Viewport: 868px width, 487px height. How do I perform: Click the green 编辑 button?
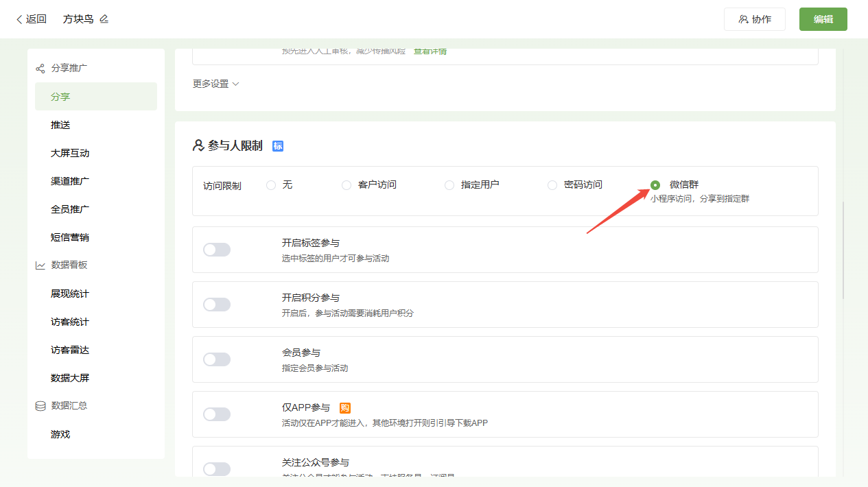click(x=823, y=19)
